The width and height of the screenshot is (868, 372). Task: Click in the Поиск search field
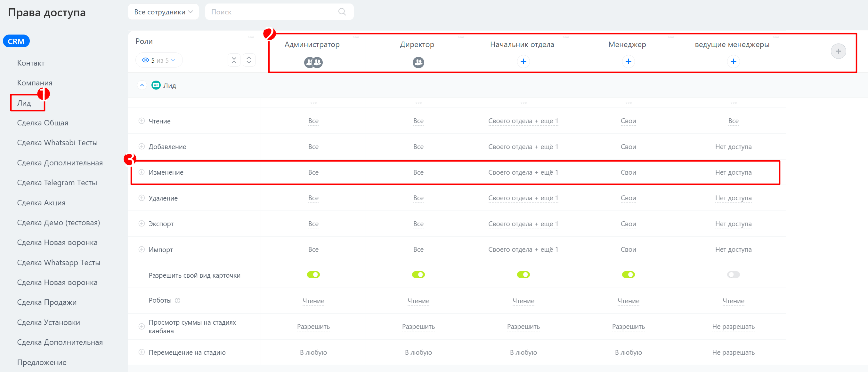(279, 12)
